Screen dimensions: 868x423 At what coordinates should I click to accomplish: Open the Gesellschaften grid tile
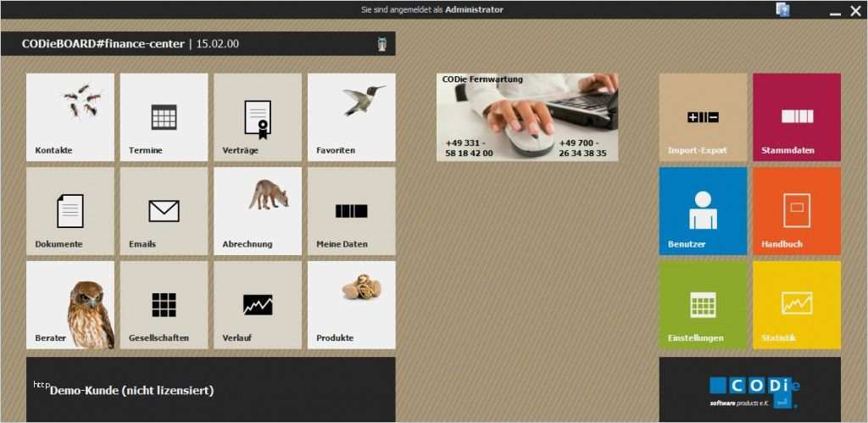[164, 305]
